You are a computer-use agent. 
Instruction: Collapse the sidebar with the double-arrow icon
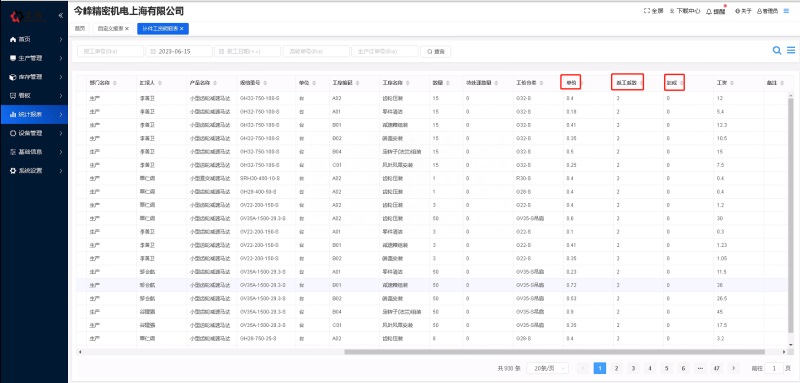tap(61, 15)
